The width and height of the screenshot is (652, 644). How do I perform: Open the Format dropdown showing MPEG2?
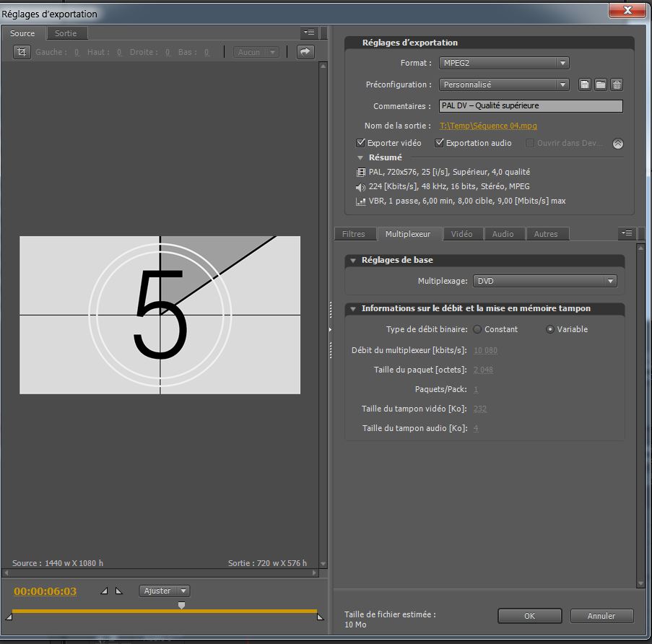coord(503,64)
